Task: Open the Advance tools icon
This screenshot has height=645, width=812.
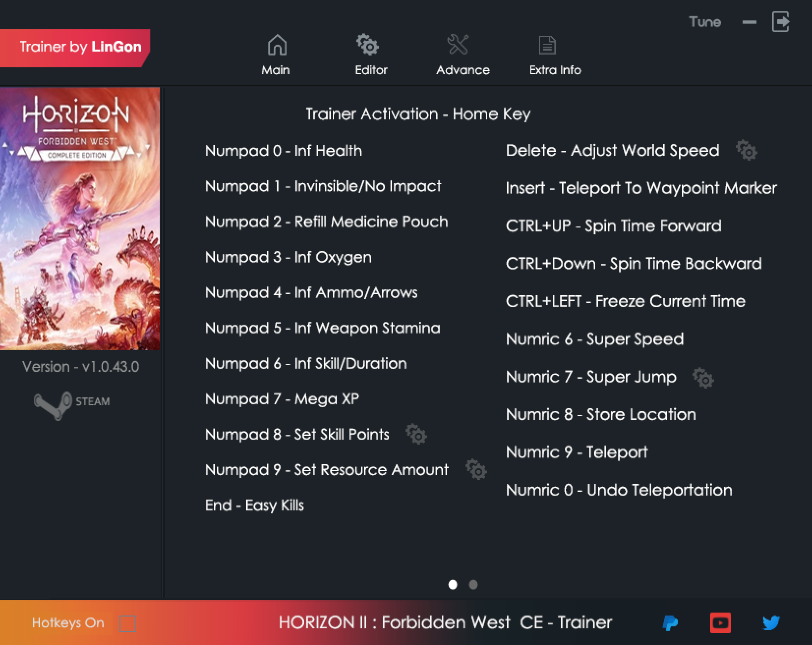Action: click(x=458, y=45)
